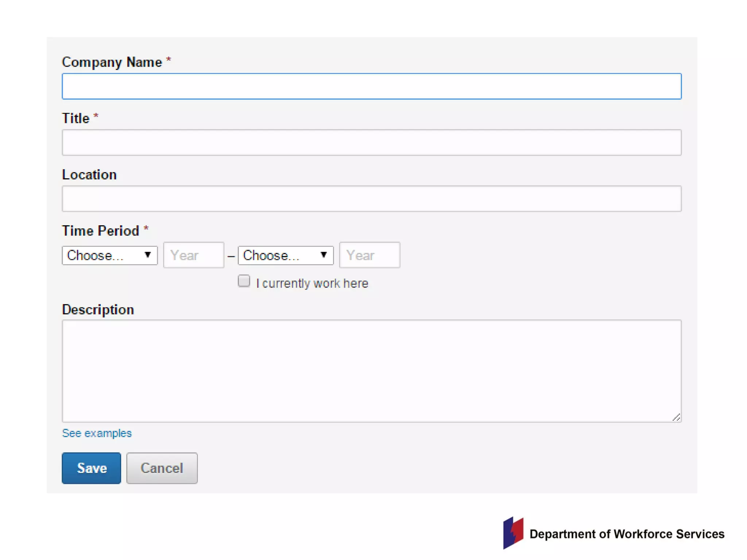
Task: Click the end month dropdown arrow
Action: click(x=324, y=255)
